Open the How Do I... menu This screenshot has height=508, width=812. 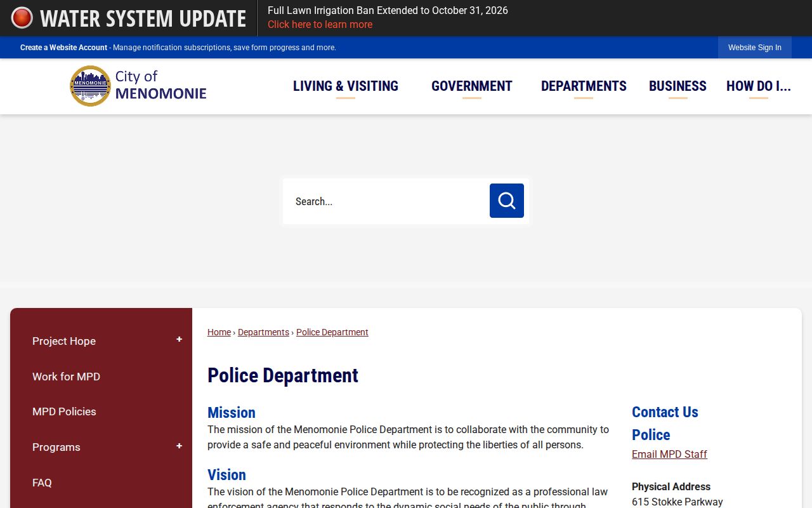tap(759, 86)
